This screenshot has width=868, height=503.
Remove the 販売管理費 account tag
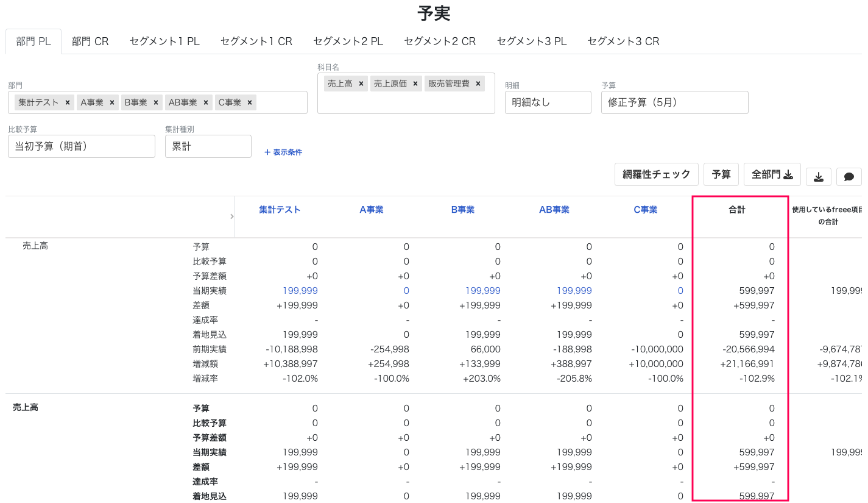(x=478, y=84)
